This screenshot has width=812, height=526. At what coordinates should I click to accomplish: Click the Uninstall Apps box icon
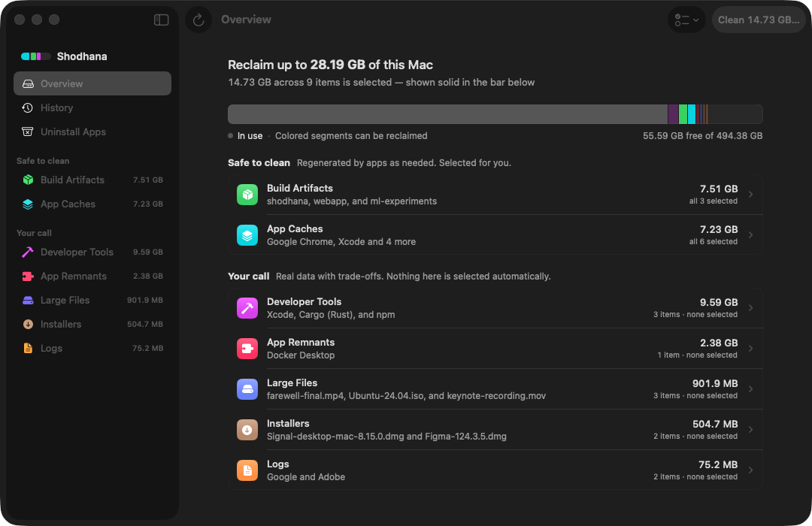coord(28,131)
